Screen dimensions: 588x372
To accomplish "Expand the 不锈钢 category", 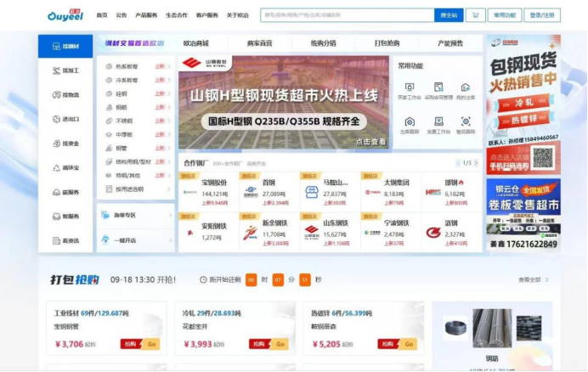I will (x=137, y=121).
